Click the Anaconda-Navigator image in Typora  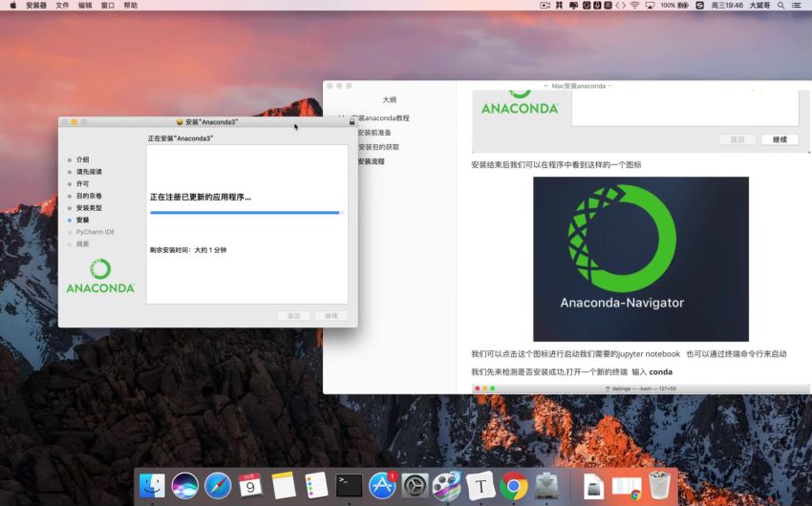(x=641, y=260)
